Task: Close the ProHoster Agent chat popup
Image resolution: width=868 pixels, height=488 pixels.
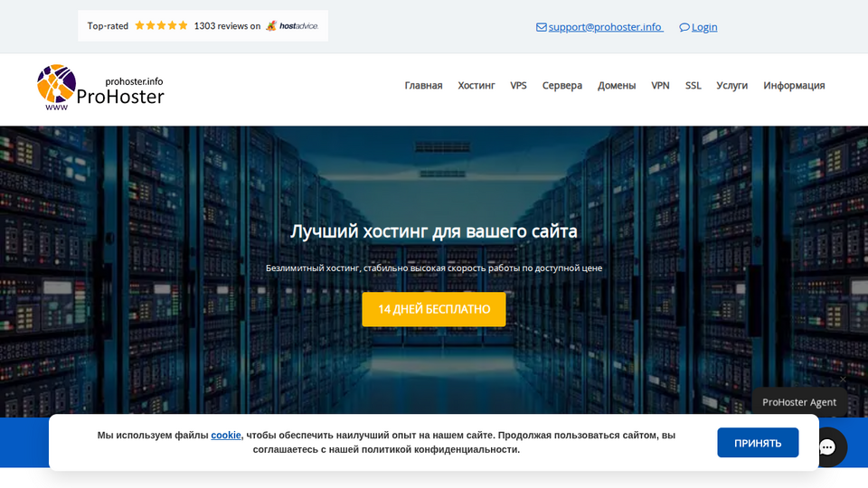Action: tap(843, 380)
